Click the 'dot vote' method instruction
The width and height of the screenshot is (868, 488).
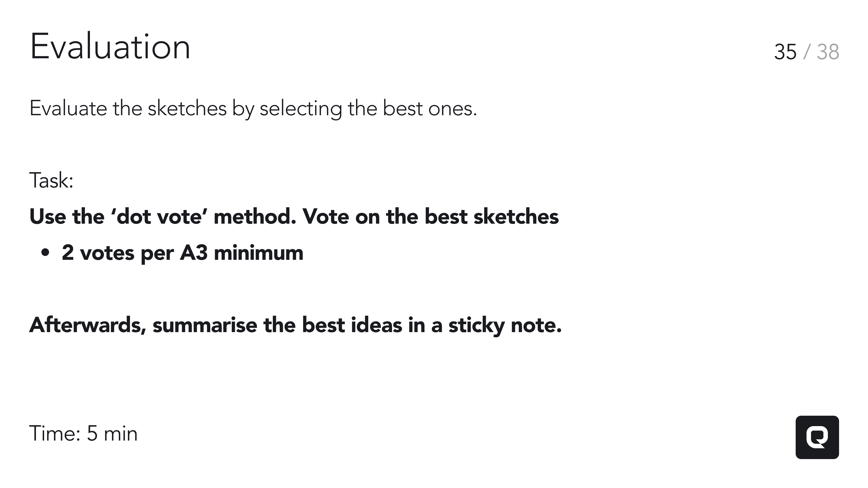click(x=294, y=216)
